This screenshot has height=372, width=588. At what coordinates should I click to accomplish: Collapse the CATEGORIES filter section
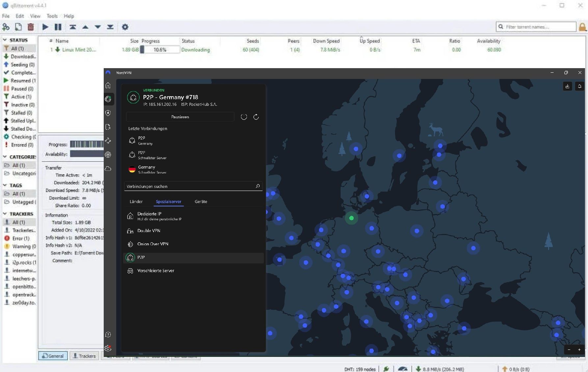tap(5, 157)
